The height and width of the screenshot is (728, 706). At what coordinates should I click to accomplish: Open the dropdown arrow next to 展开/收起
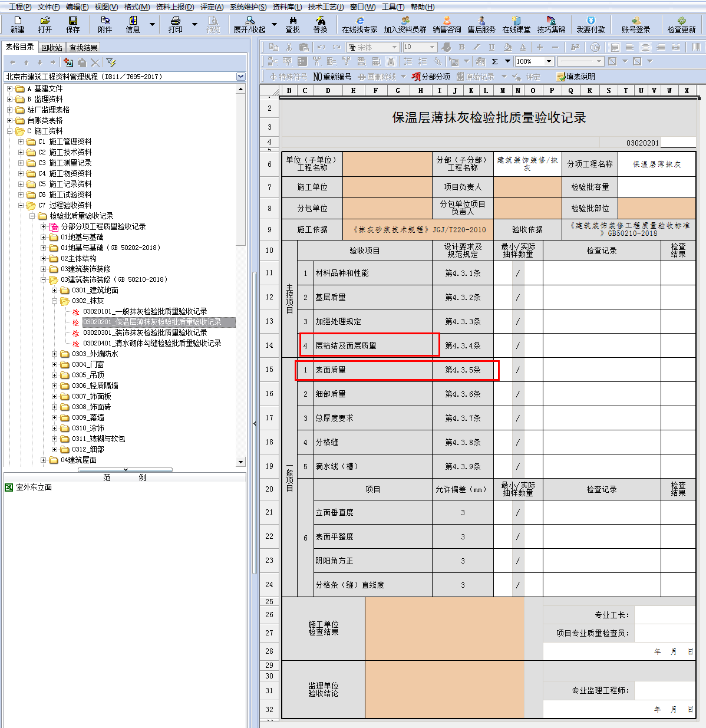[x=274, y=24]
